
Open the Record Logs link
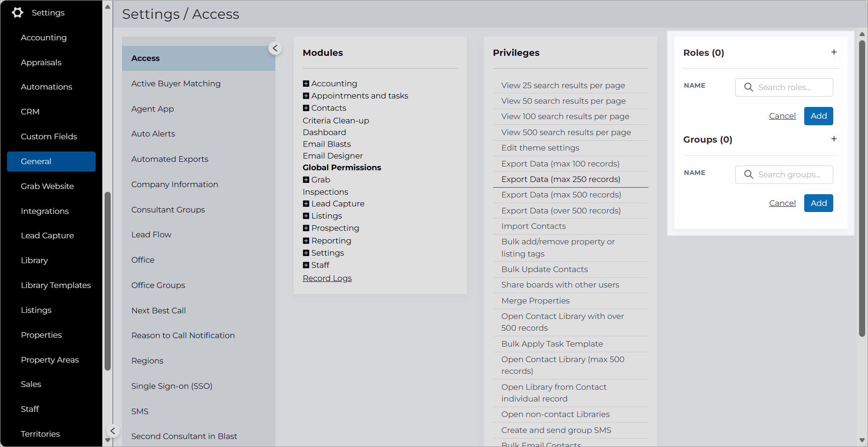click(x=327, y=278)
